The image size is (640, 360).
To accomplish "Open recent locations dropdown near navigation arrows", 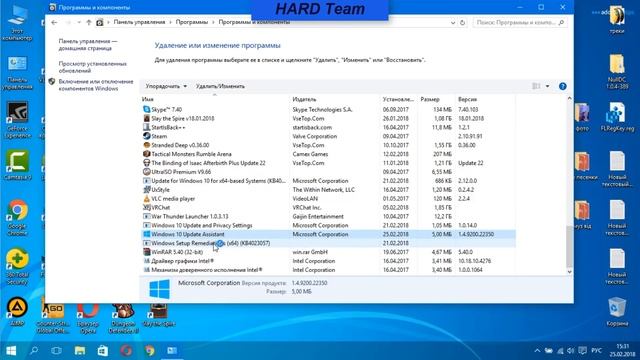I will point(79,22).
